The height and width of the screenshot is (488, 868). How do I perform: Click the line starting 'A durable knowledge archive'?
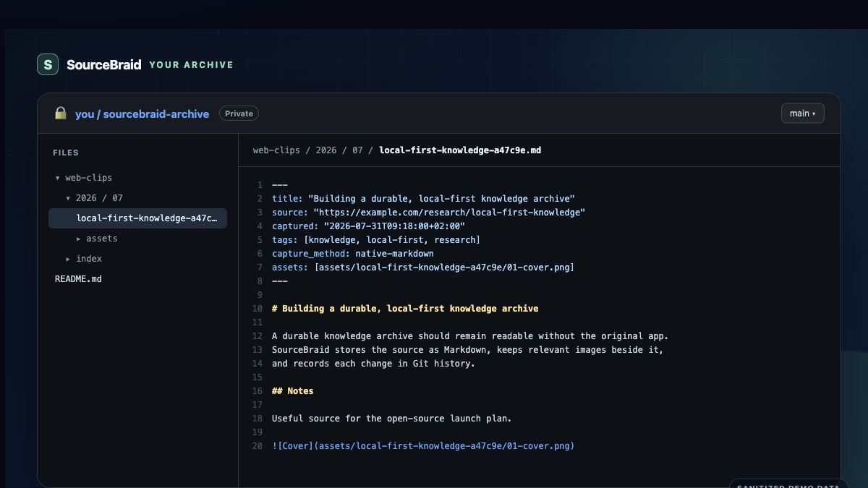(470, 336)
